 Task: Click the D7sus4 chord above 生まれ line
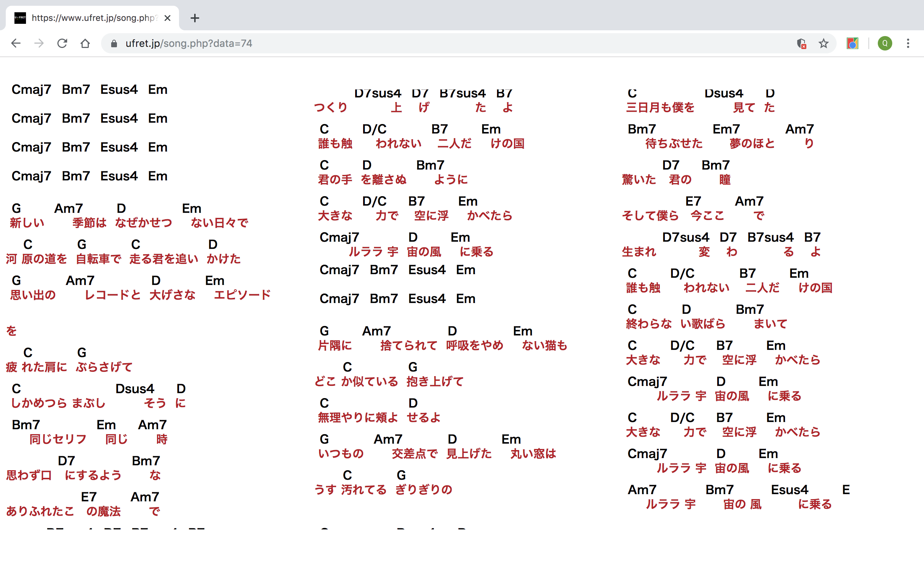[x=685, y=237]
